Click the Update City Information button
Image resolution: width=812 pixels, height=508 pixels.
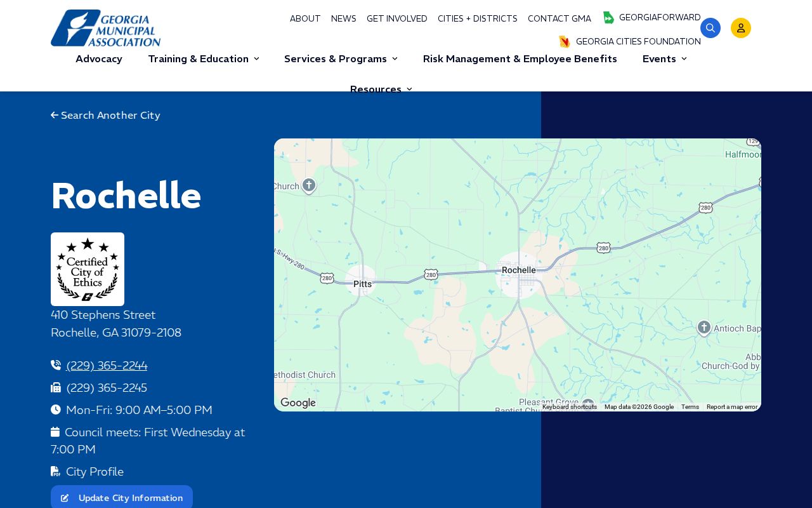pyautogui.click(x=122, y=498)
